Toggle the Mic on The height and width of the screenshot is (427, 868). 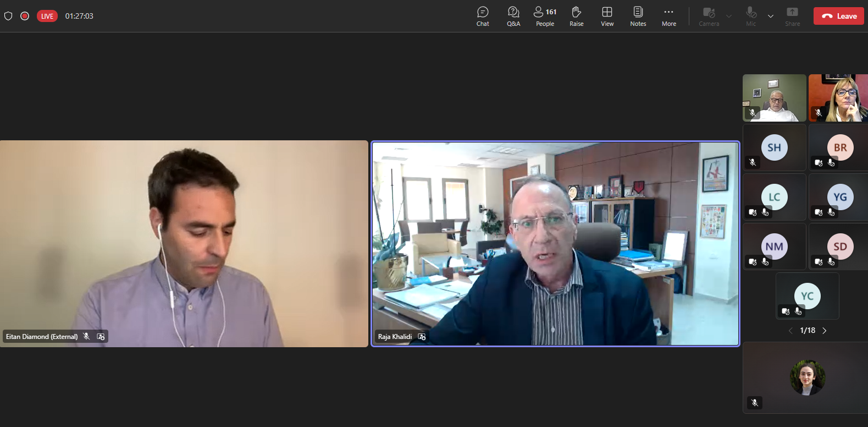point(751,16)
